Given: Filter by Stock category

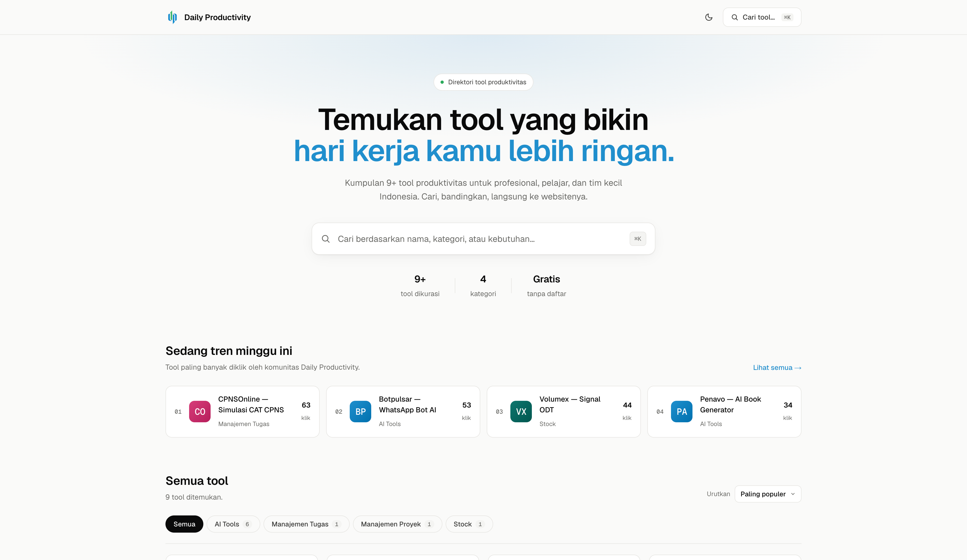Looking at the screenshot, I should pyautogui.click(x=469, y=524).
